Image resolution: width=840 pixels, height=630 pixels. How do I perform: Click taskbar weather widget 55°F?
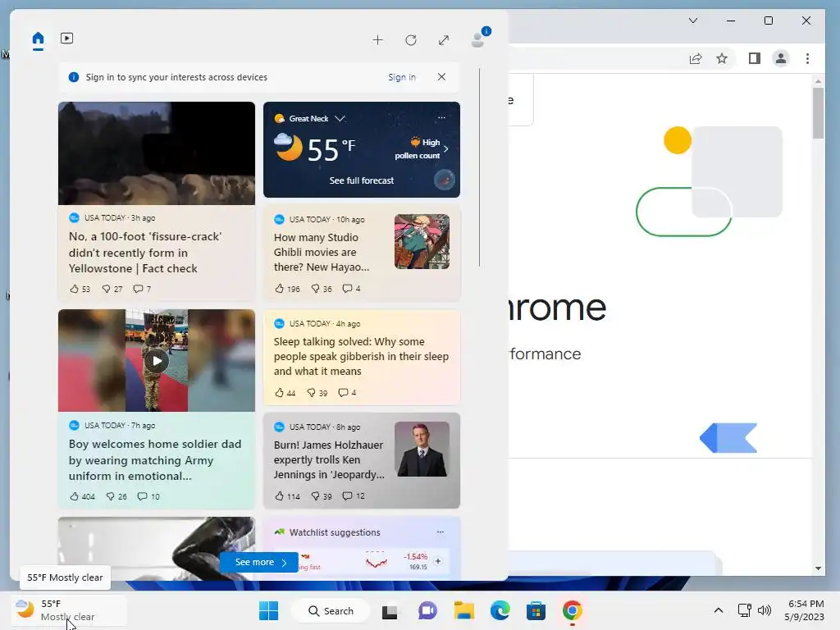(x=69, y=610)
